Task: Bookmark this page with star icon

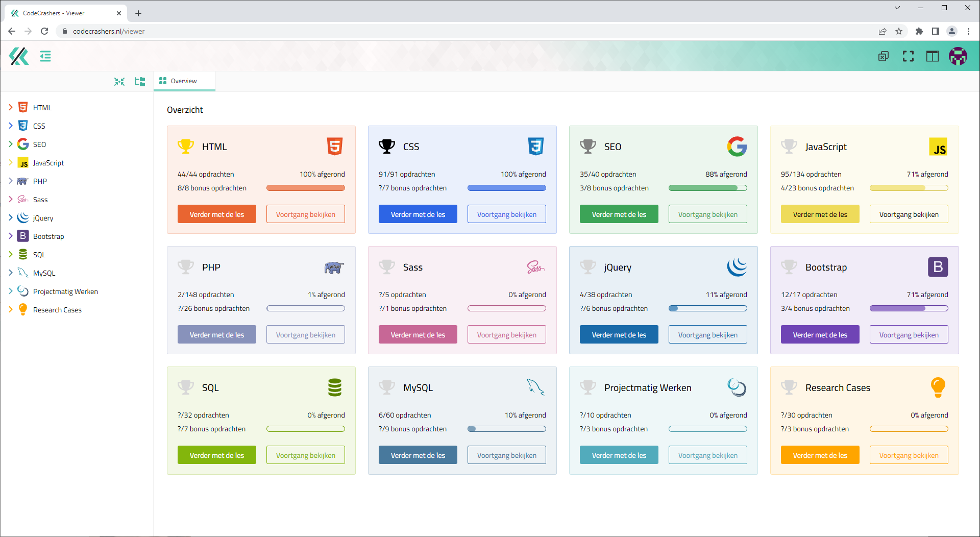Action: pyautogui.click(x=899, y=31)
